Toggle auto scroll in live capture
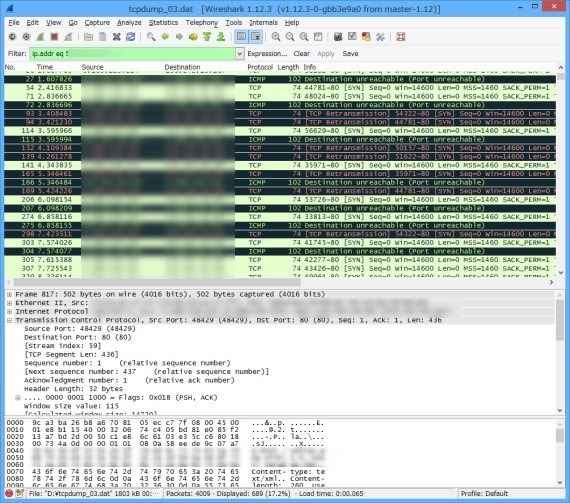570x503 pixels. 256,37
